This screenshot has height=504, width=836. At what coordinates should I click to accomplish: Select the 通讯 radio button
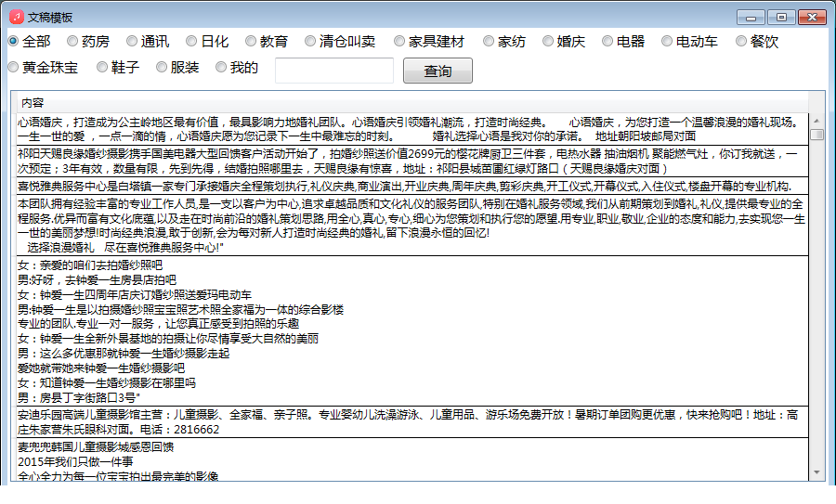tap(133, 41)
